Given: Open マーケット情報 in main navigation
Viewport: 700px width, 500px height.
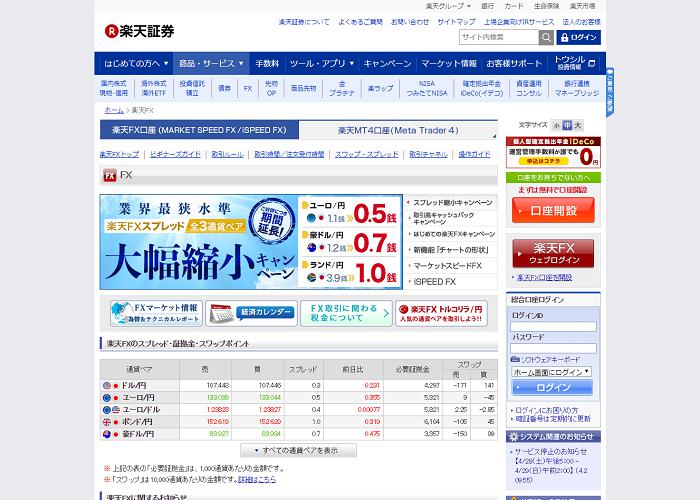Looking at the screenshot, I should click(x=449, y=63).
